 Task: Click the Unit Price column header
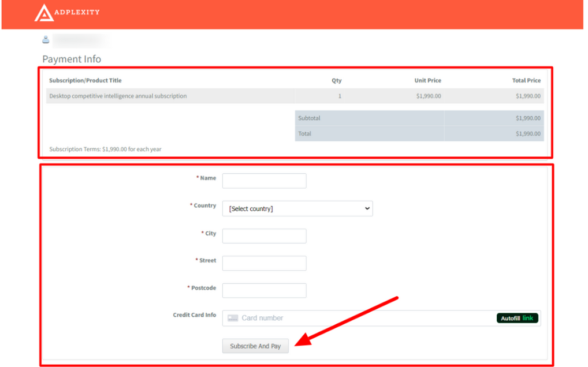[427, 81]
